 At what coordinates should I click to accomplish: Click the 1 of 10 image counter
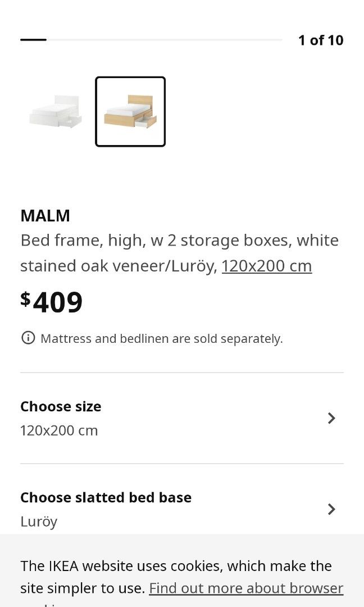pyautogui.click(x=320, y=40)
